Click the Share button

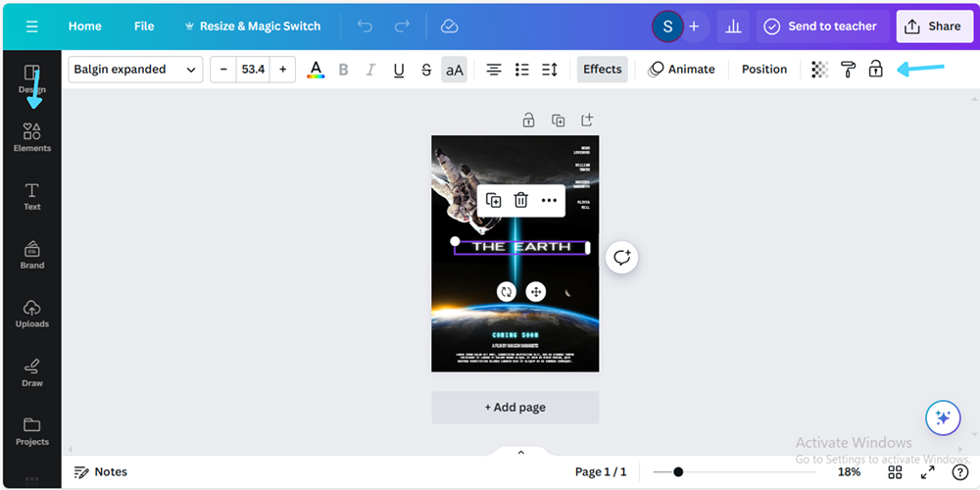point(933,26)
